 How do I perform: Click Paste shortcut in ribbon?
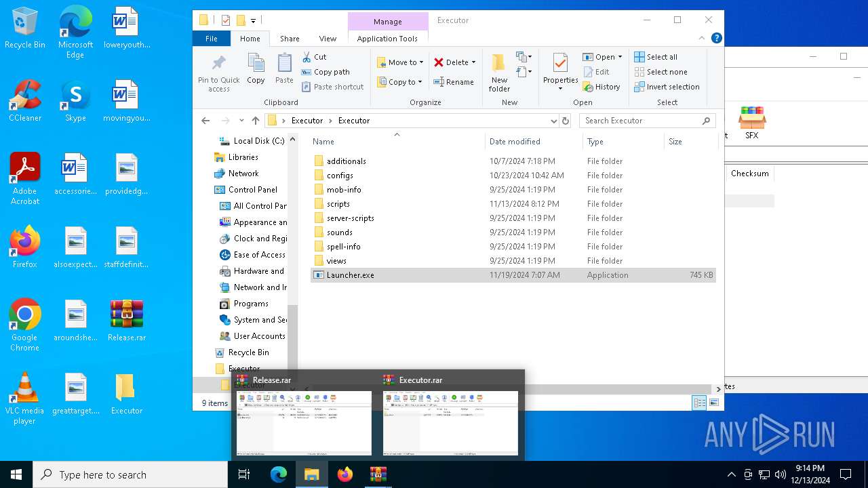[x=332, y=87]
